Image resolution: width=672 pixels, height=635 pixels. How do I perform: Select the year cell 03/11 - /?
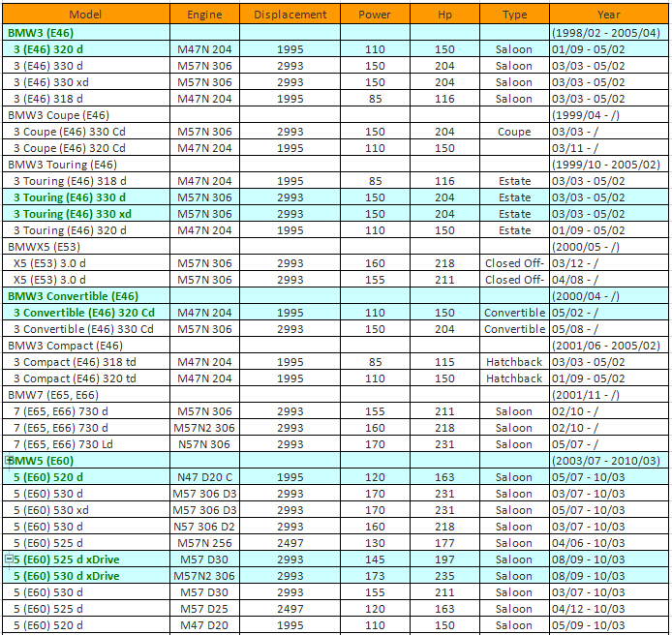tap(609, 148)
